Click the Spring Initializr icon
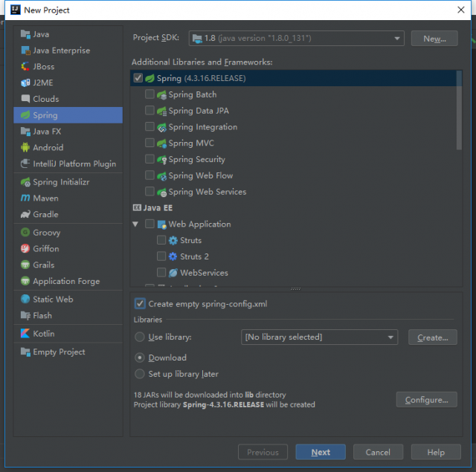Screen dimensions: 476x472 pos(25,182)
